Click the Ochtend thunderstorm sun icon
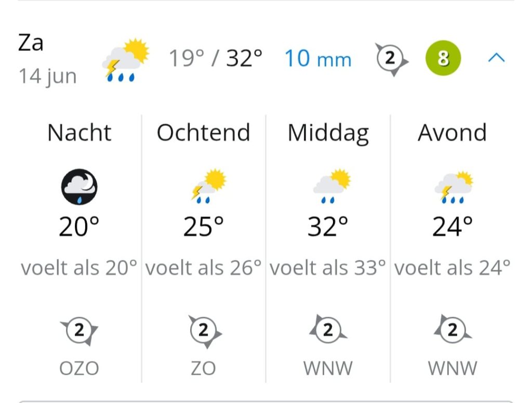The image size is (532, 403). tap(208, 186)
